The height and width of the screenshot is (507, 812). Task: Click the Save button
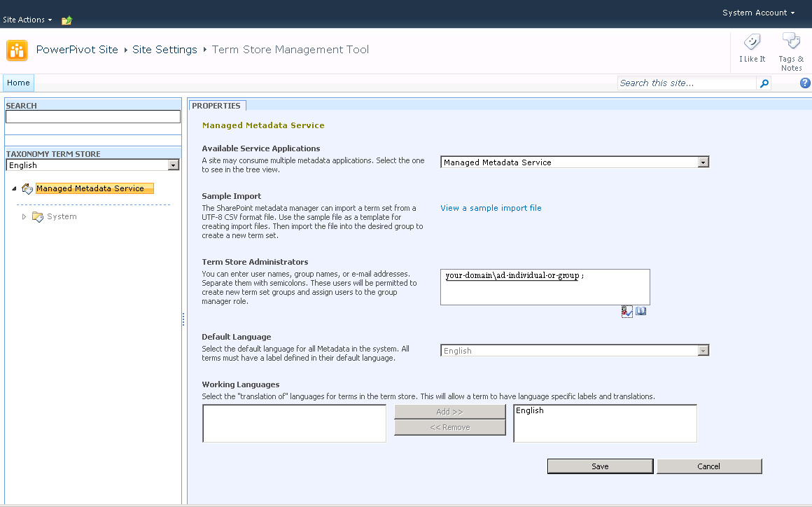pyautogui.click(x=600, y=466)
